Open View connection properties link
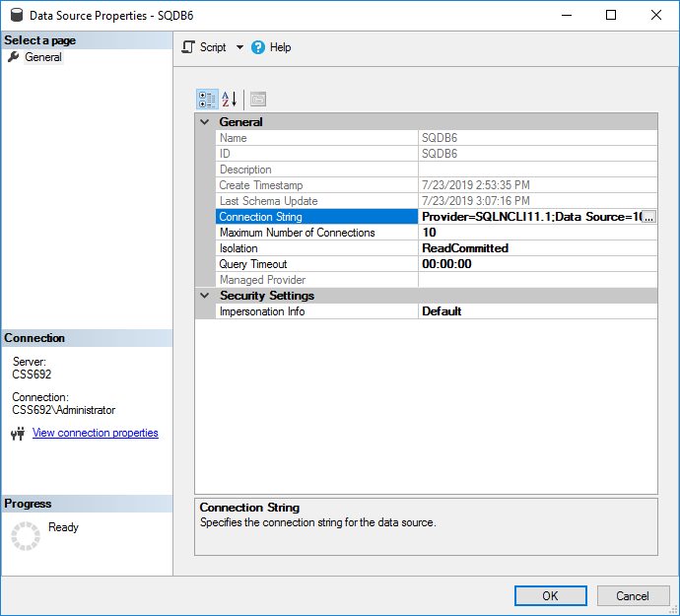This screenshot has height=616, width=680. (x=95, y=433)
